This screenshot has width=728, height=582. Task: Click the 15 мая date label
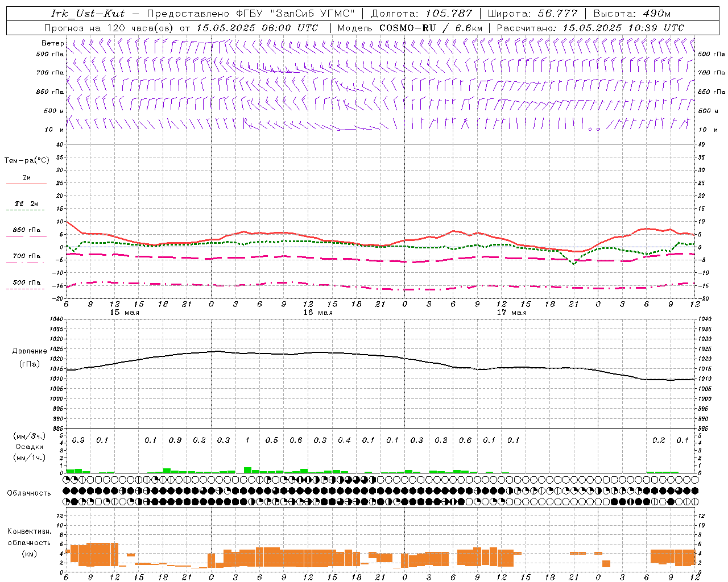pyautogui.click(x=124, y=313)
